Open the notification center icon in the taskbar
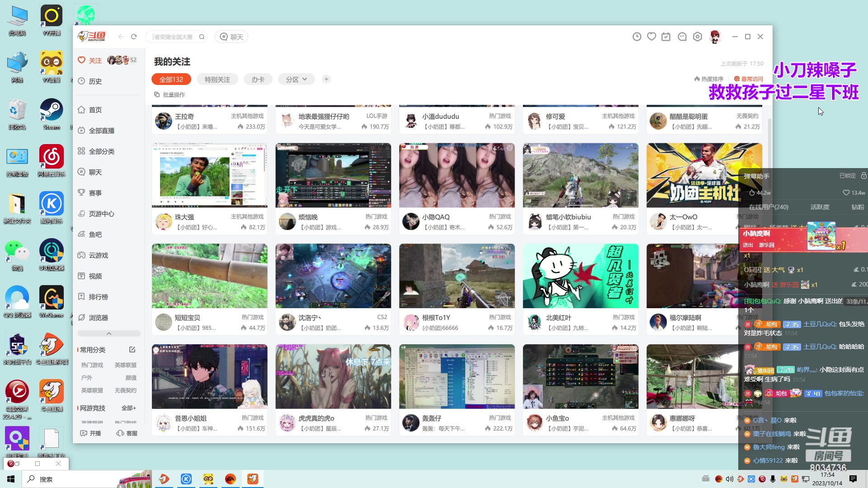This screenshot has height=488, width=868. pos(853,479)
